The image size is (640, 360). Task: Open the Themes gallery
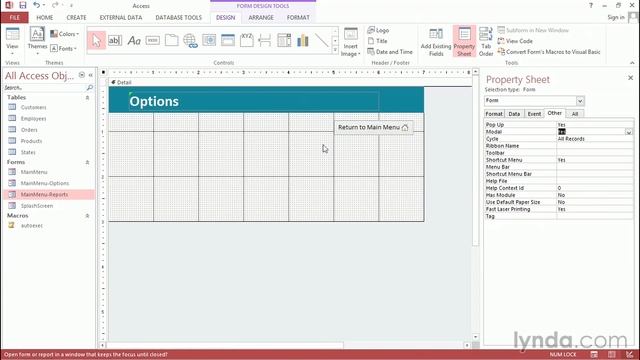(37, 41)
